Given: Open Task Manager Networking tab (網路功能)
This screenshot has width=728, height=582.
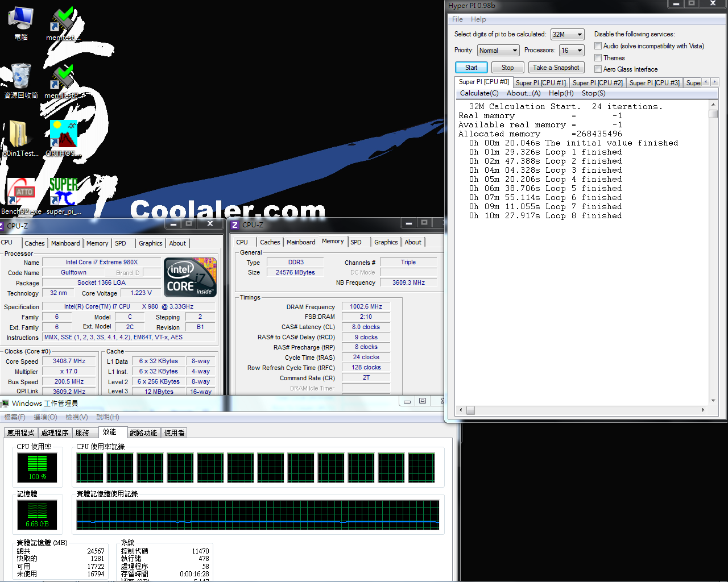Looking at the screenshot, I should coord(143,433).
